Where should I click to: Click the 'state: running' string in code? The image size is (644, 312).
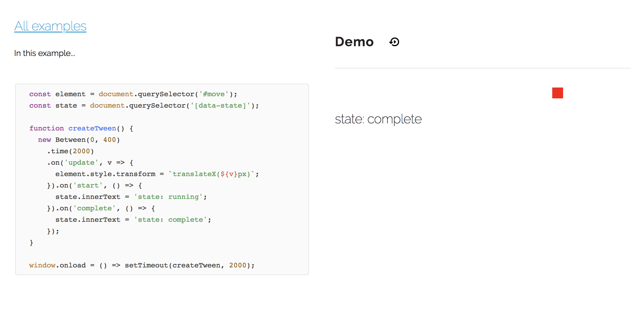pos(168,197)
